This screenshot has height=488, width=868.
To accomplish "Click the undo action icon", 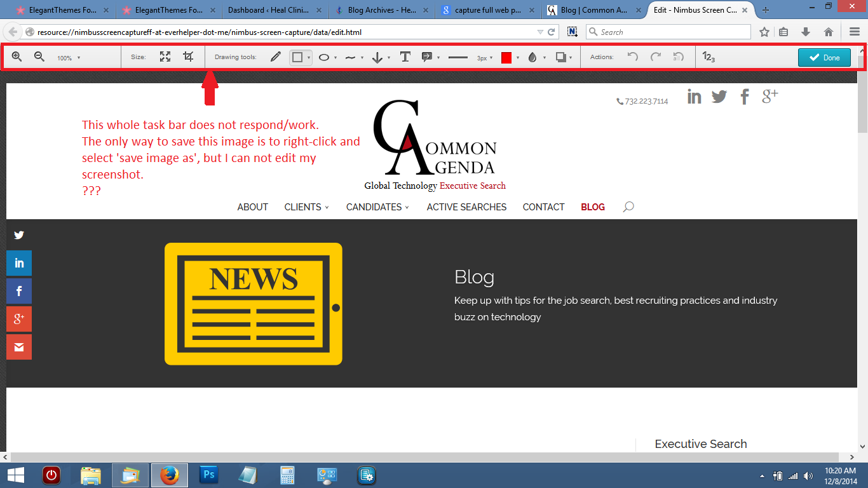I will [632, 57].
